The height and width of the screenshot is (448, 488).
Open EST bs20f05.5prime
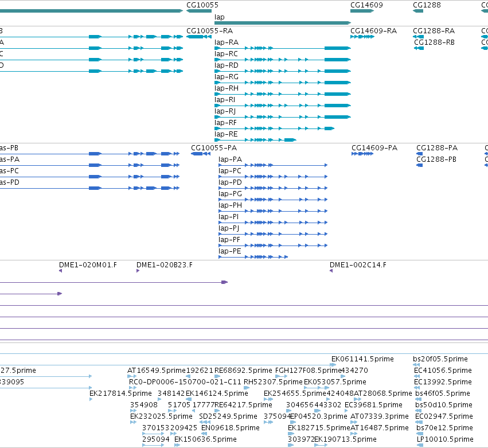coord(440,359)
